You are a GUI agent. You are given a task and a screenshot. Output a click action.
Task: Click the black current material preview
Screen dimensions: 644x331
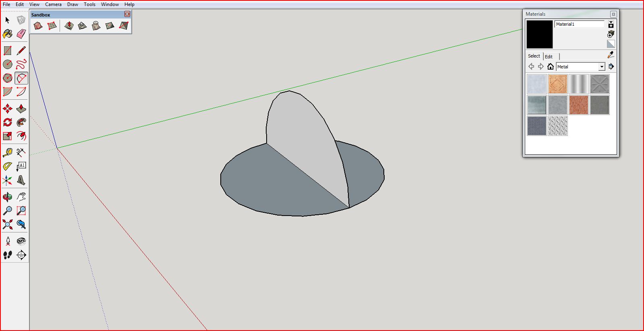tap(540, 34)
